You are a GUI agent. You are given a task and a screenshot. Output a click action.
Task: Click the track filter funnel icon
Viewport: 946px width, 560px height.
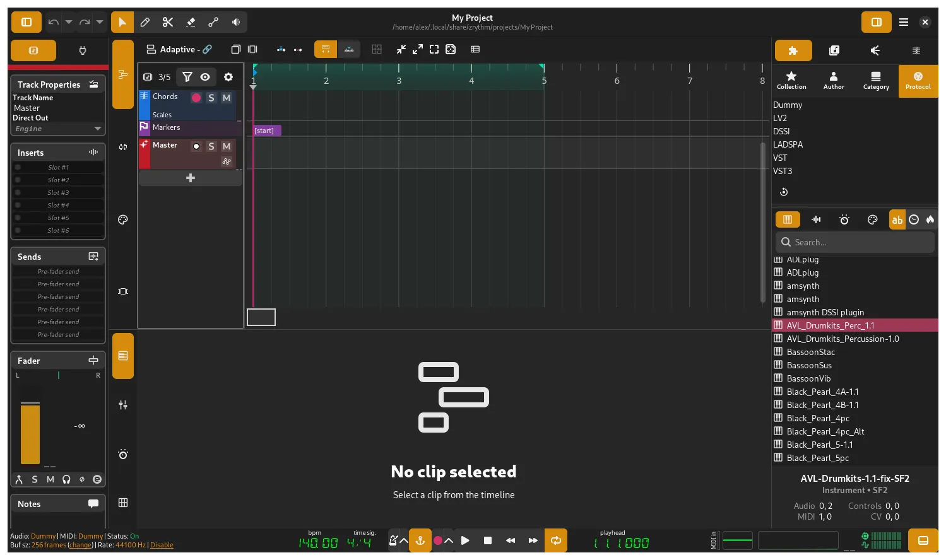click(x=187, y=77)
